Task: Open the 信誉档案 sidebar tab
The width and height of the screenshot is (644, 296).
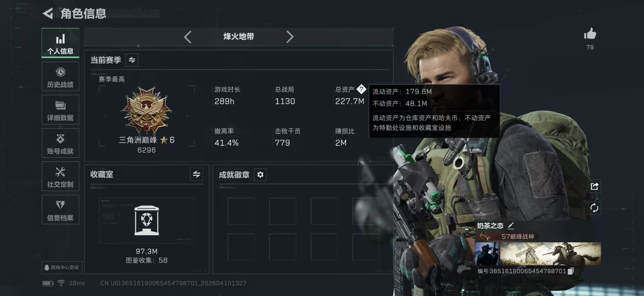Action: coord(60,210)
